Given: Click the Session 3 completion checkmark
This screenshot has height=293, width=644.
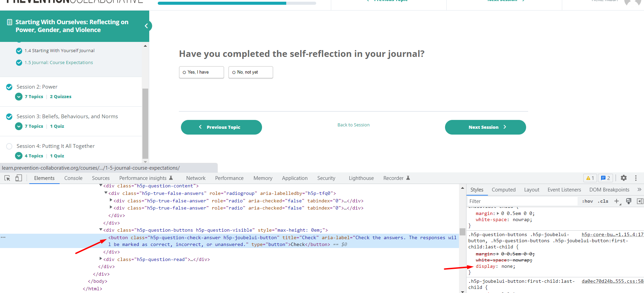Looking at the screenshot, I should (9, 117).
